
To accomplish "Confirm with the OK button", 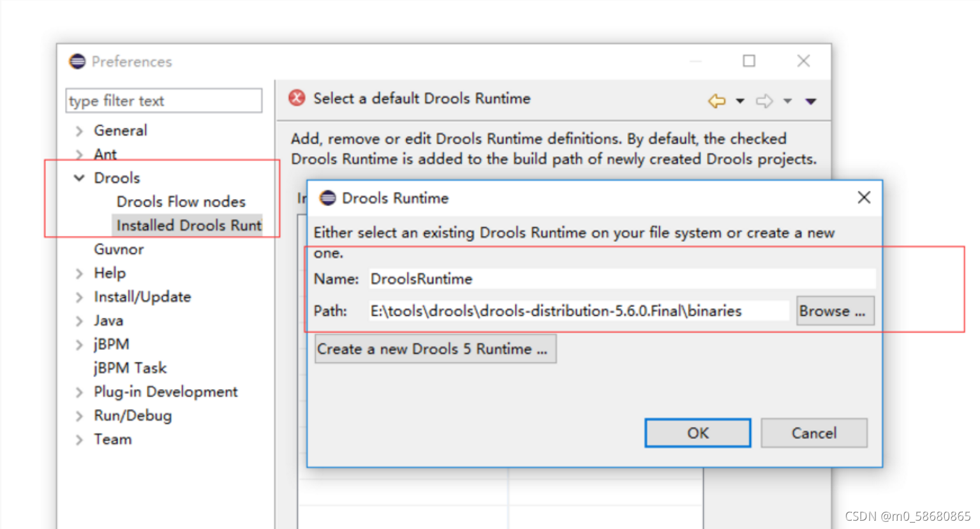I will (698, 433).
